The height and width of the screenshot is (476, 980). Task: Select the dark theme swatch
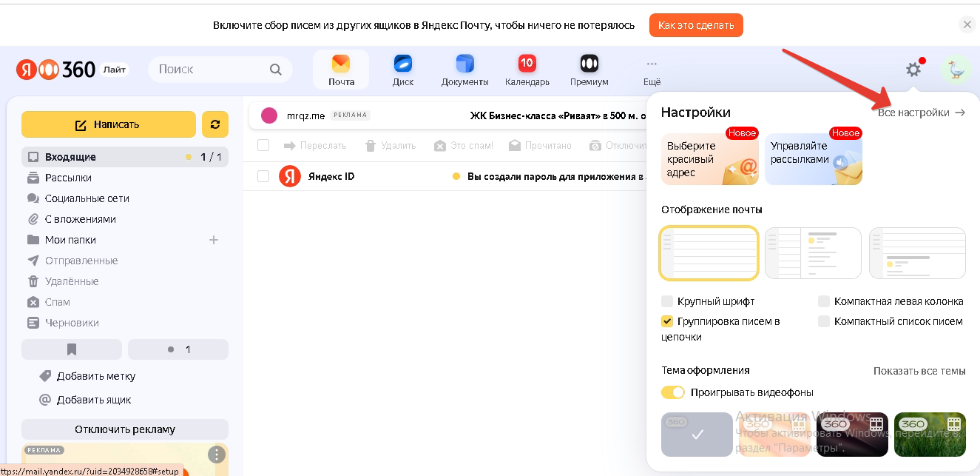coord(852,435)
